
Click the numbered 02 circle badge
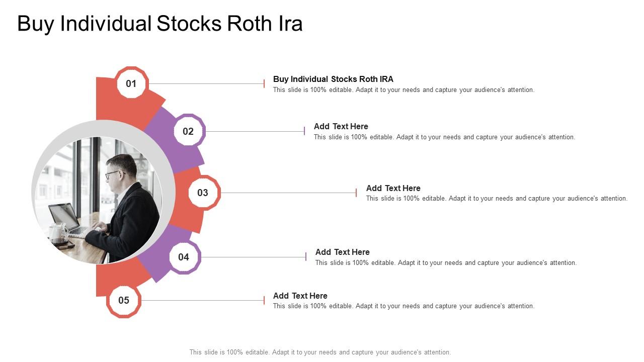188,131
